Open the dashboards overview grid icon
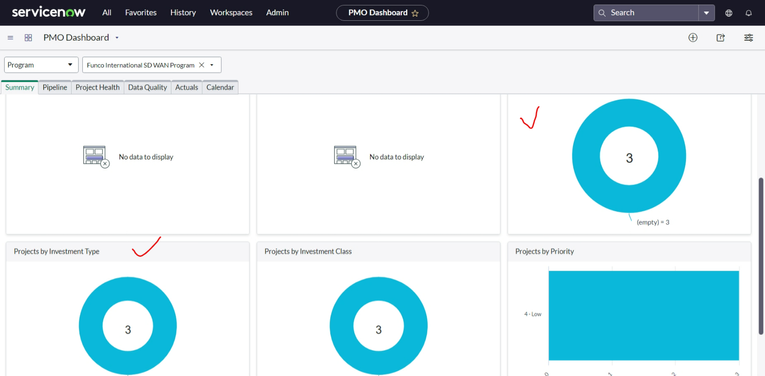 click(28, 38)
